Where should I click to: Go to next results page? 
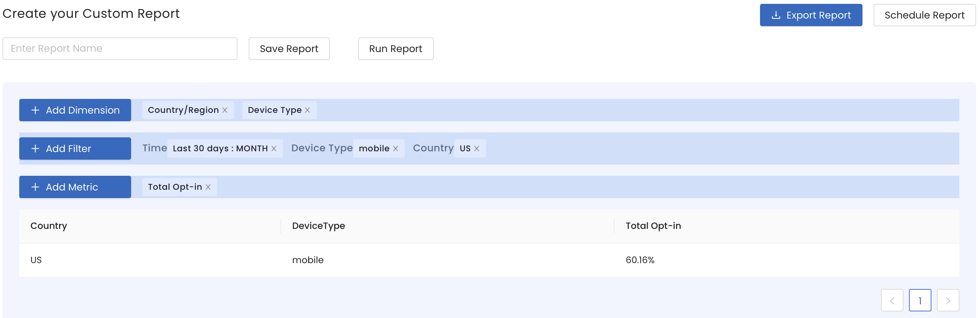[948, 301]
